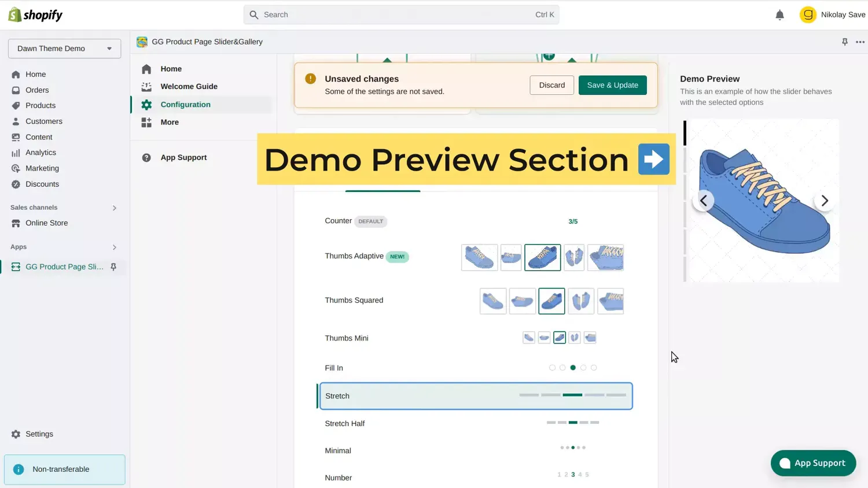
Task: Open the Discounts section
Action: (43, 184)
